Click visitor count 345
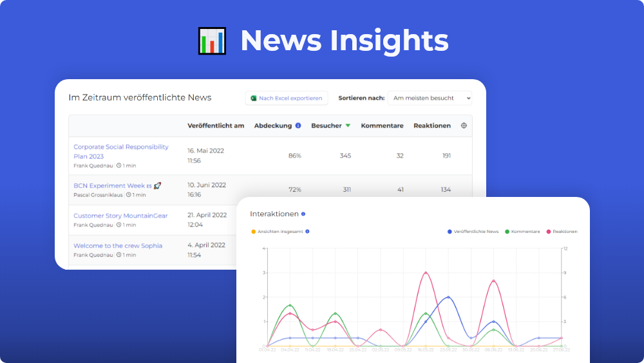 click(345, 156)
